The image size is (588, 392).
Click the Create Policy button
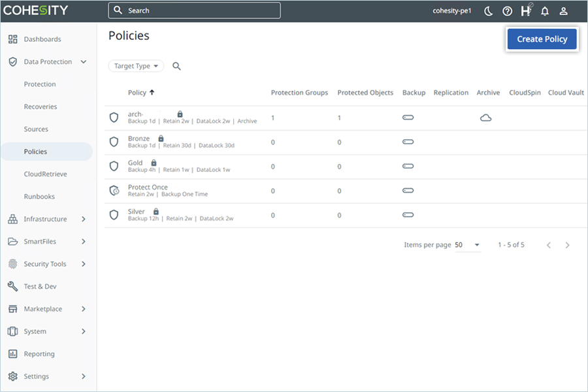542,39
